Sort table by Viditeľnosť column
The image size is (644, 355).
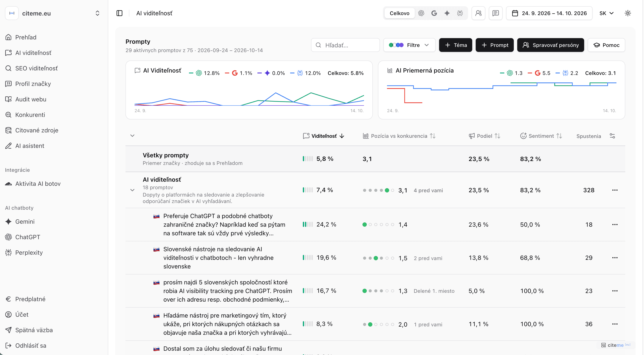pyautogui.click(x=324, y=136)
